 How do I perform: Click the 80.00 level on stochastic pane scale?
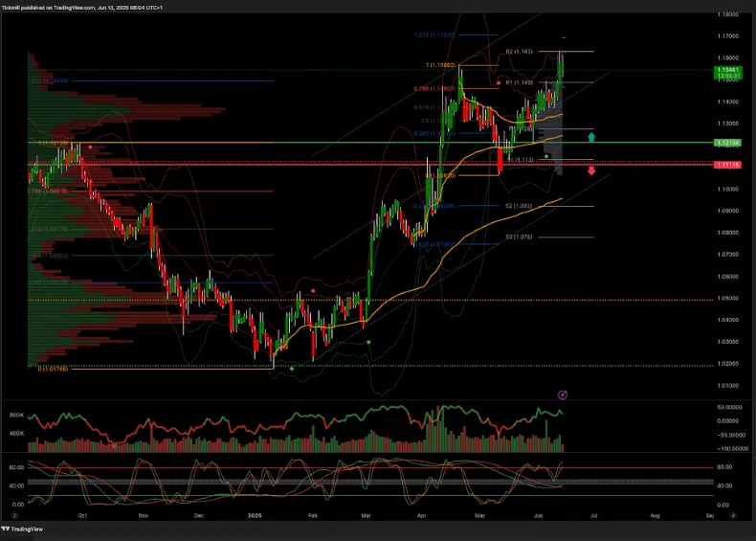pos(16,467)
